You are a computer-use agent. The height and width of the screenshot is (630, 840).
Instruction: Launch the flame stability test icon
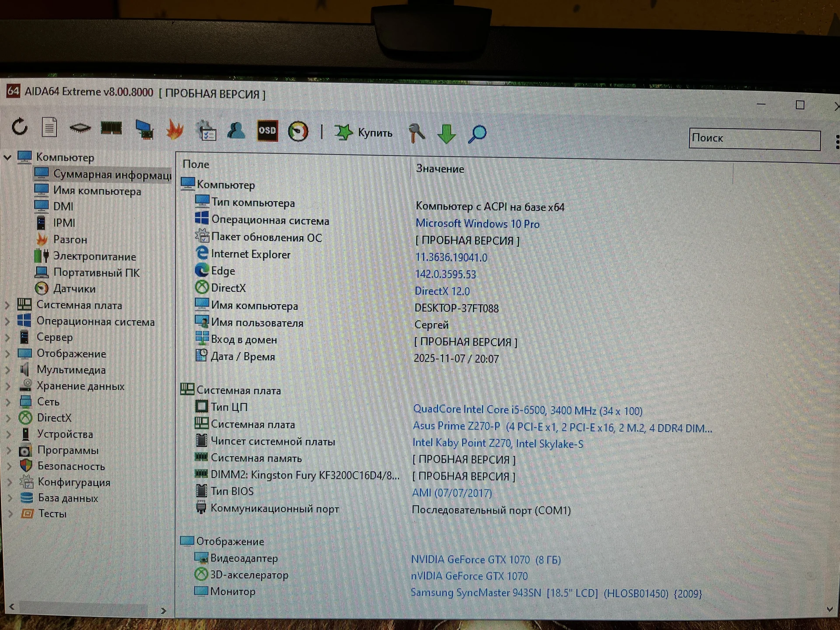pyautogui.click(x=175, y=129)
